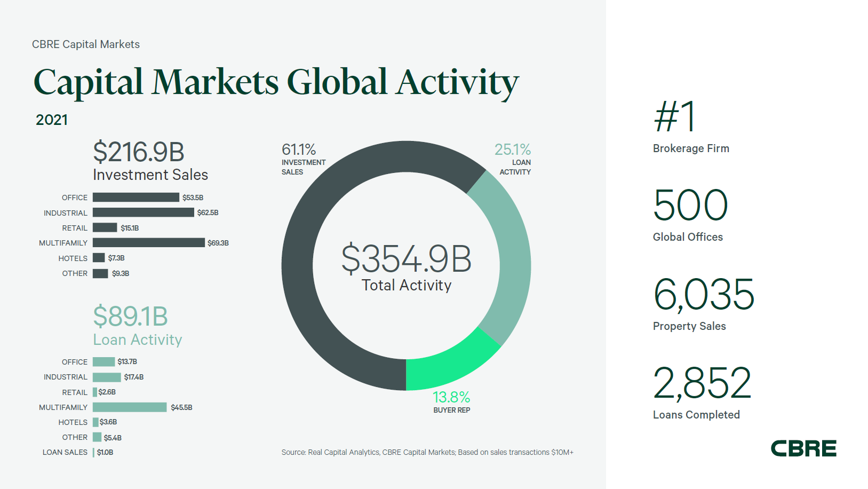
Task: Click the 'Total Activity' center label
Action: [x=407, y=285]
